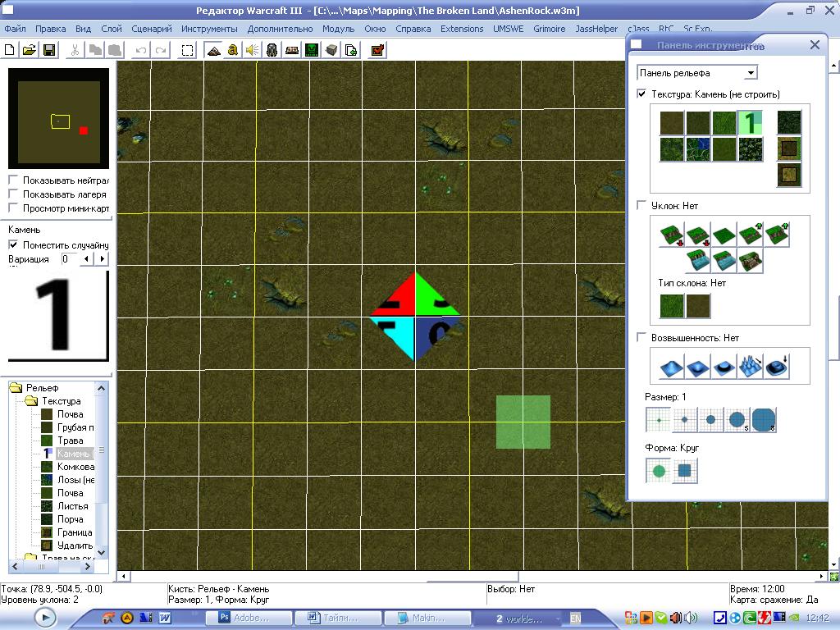Open the Инструменты menu
The width and height of the screenshot is (840, 630).
[209, 29]
